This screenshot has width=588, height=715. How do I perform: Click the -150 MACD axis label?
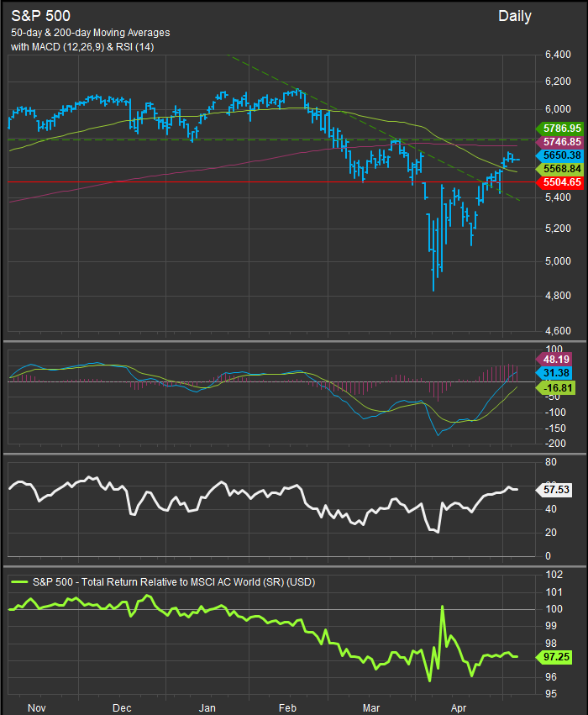tap(555, 428)
